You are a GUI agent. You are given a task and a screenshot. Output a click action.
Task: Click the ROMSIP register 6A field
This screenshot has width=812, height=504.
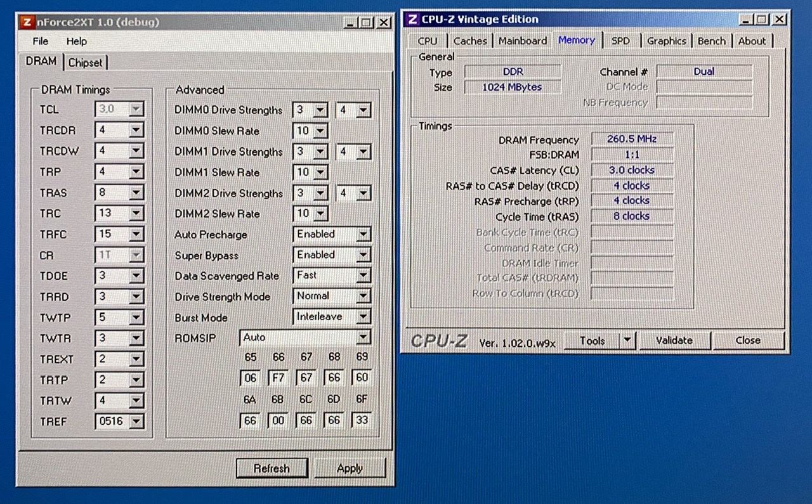click(x=251, y=420)
